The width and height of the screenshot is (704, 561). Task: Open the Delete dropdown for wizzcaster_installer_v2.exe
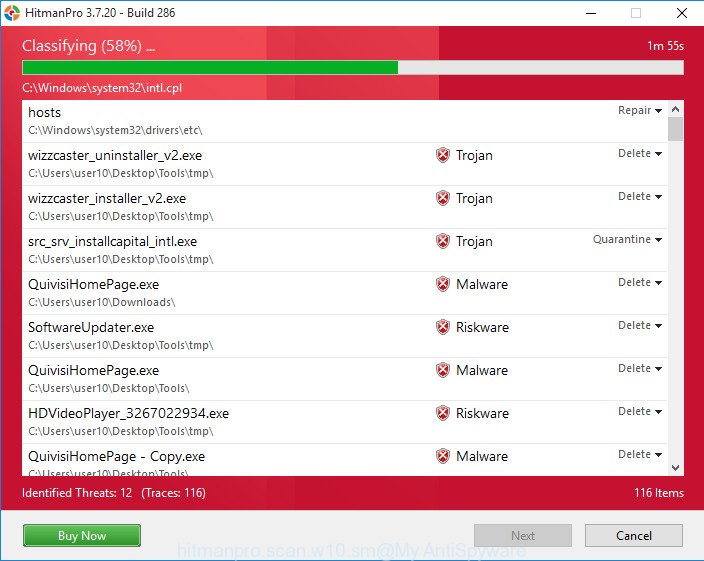coord(640,197)
